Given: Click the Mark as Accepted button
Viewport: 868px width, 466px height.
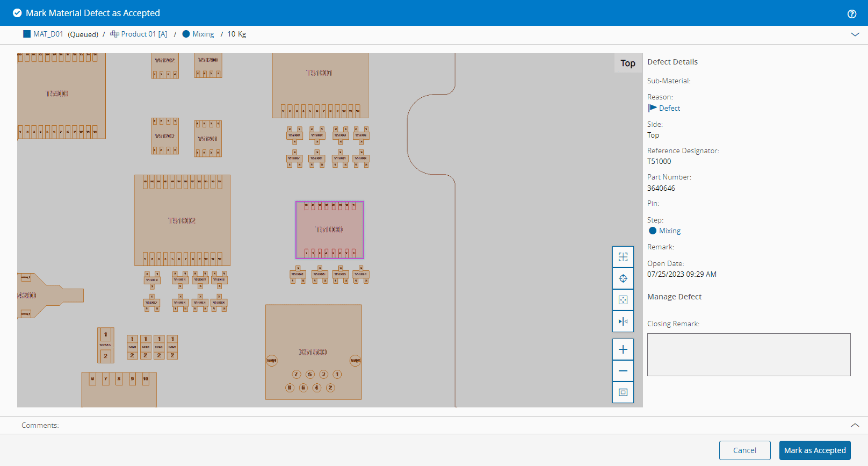Looking at the screenshot, I should click(x=815, y=450).
